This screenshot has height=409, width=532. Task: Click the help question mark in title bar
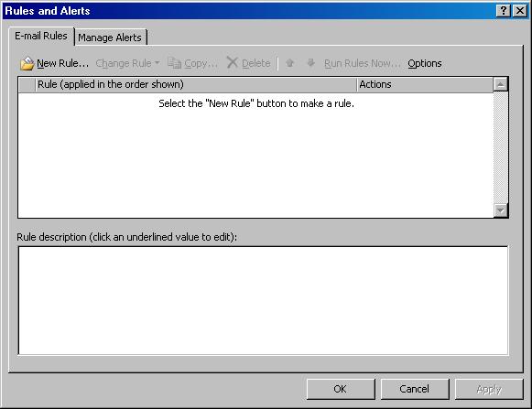(x=504, y=11)
